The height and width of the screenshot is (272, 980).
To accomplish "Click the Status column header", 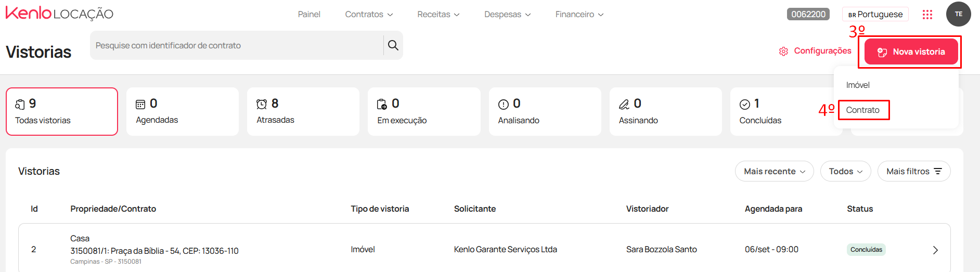I will [860, 209].
